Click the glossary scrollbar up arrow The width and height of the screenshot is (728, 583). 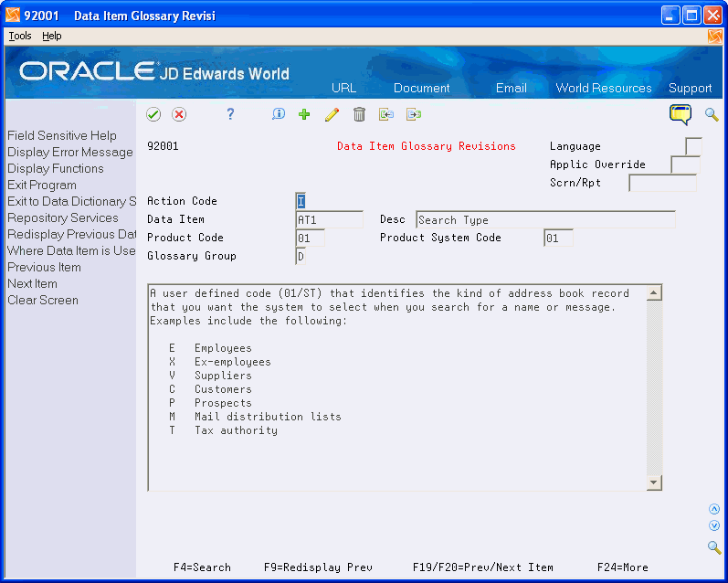[x=654, y=293]
